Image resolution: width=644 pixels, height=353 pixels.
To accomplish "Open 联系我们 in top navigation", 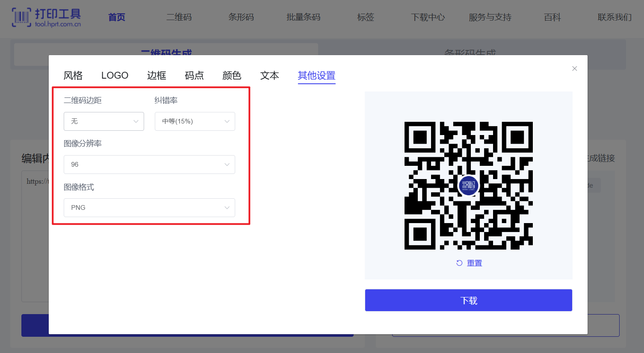I will pyautogui.click(x=614, y=17).
